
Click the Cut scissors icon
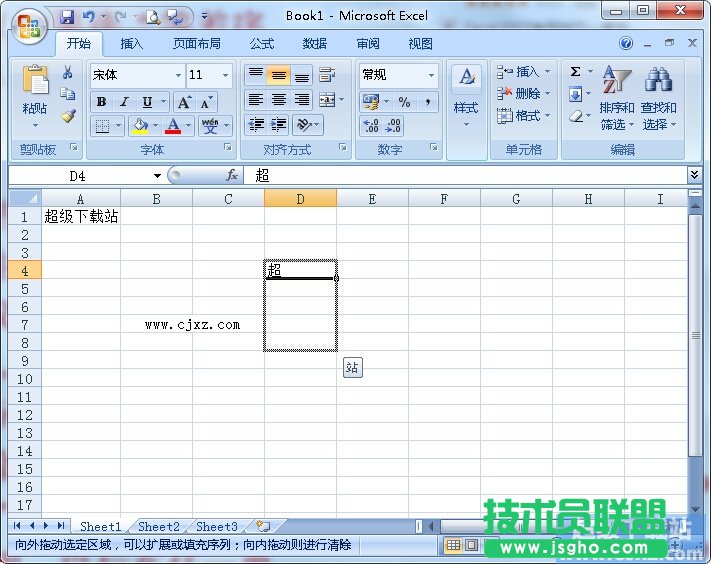point(68,73)
